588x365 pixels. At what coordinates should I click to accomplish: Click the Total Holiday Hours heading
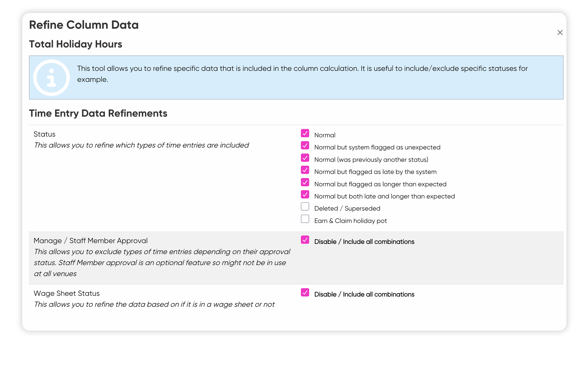pyautogui.click(x=75, y=44)
